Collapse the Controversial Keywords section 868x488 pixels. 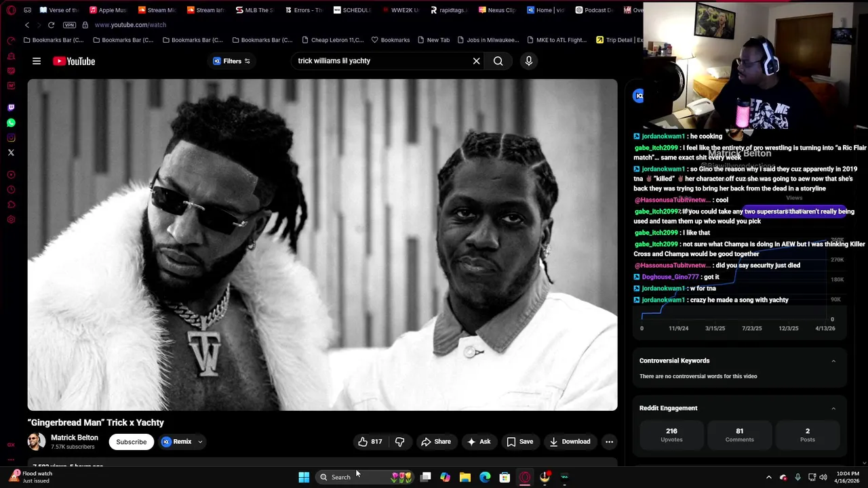tap(833, 361)
